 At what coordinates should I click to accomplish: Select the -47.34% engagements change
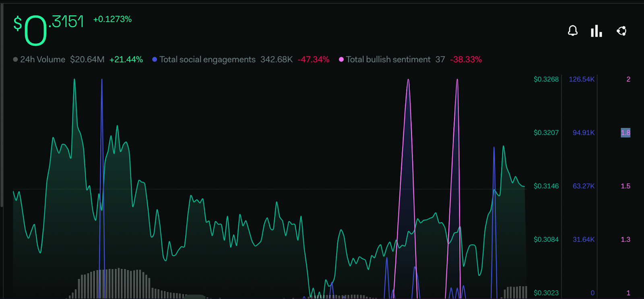pos(314,60)
